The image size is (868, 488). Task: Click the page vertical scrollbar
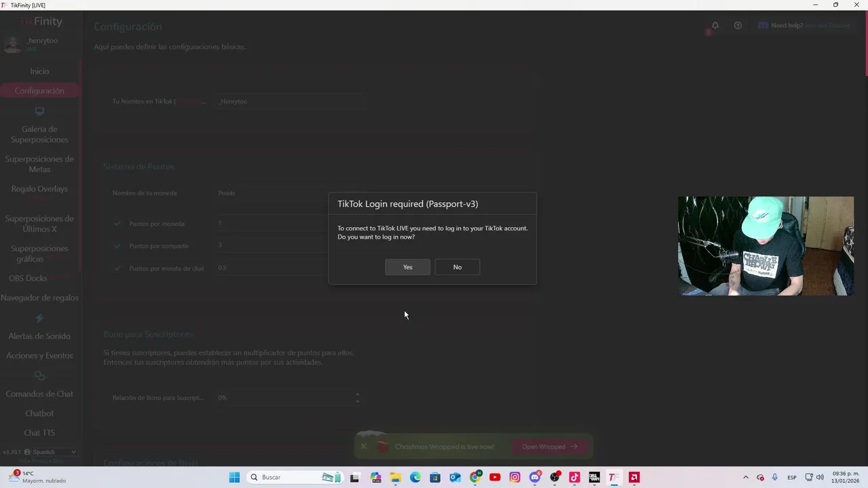pos(865,44)
